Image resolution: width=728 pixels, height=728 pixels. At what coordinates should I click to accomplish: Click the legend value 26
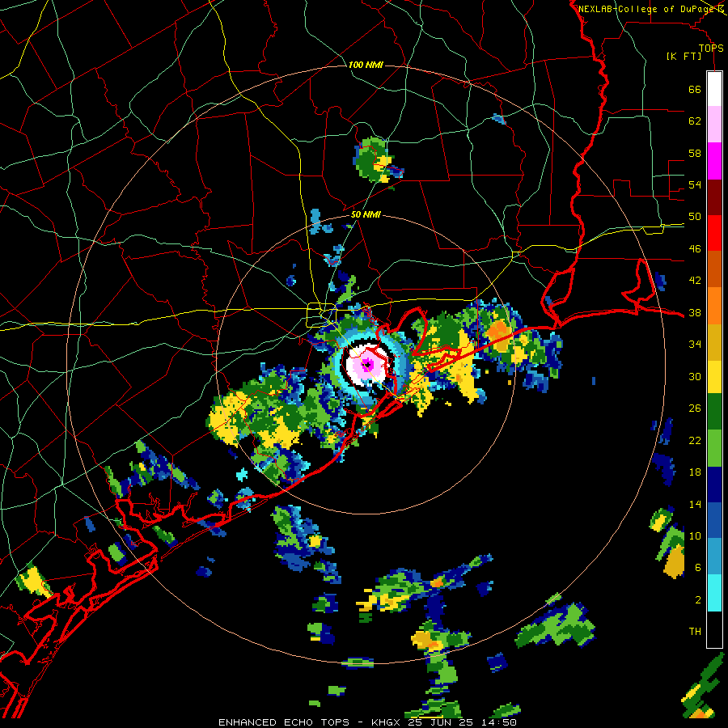pos(695,408)
